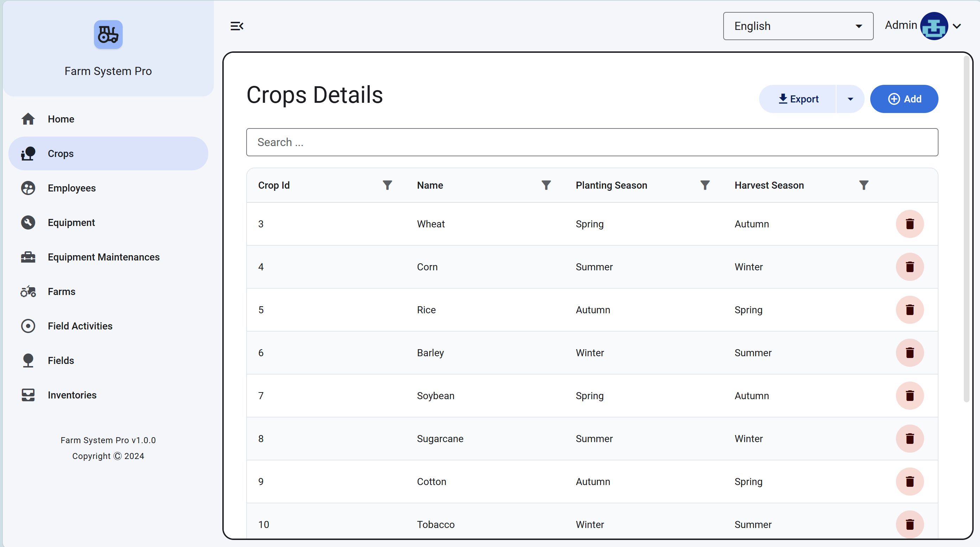Click trash icon for Barley row
The height and width of the screenshot is (547, 980).
click(909, 352)
